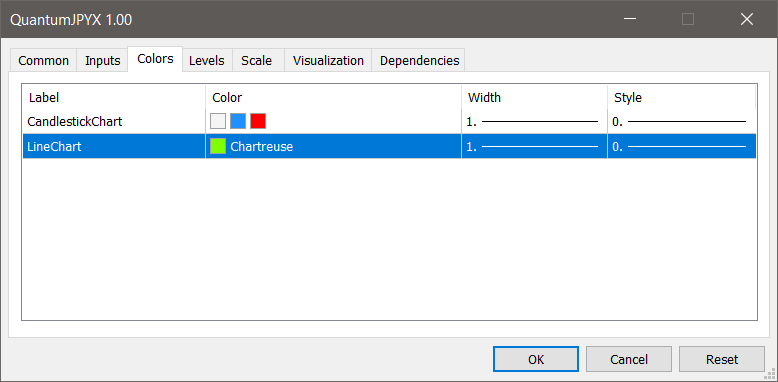This screenshot has width=778, height=382.
Task: Select the CandlestickChart row label
Action: tap(75, 122)
